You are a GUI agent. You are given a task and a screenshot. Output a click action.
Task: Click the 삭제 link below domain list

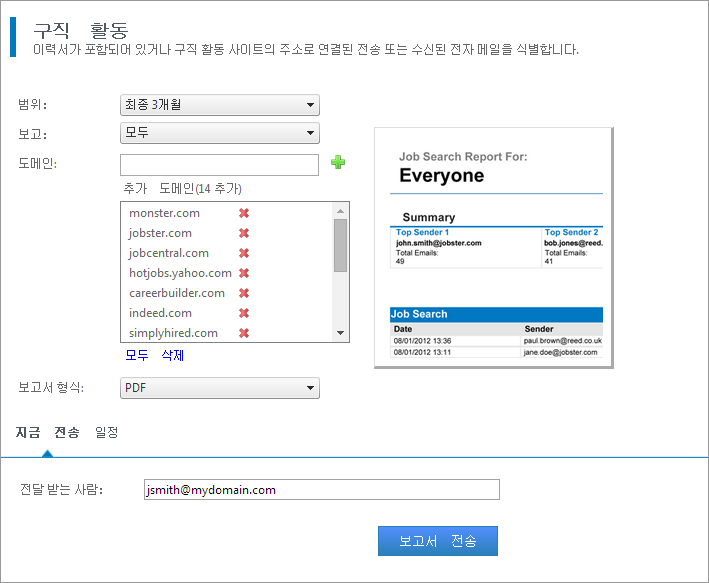(173, 355)
